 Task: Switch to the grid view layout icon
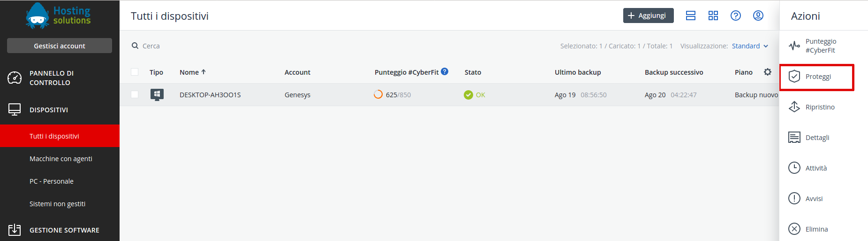713,16
